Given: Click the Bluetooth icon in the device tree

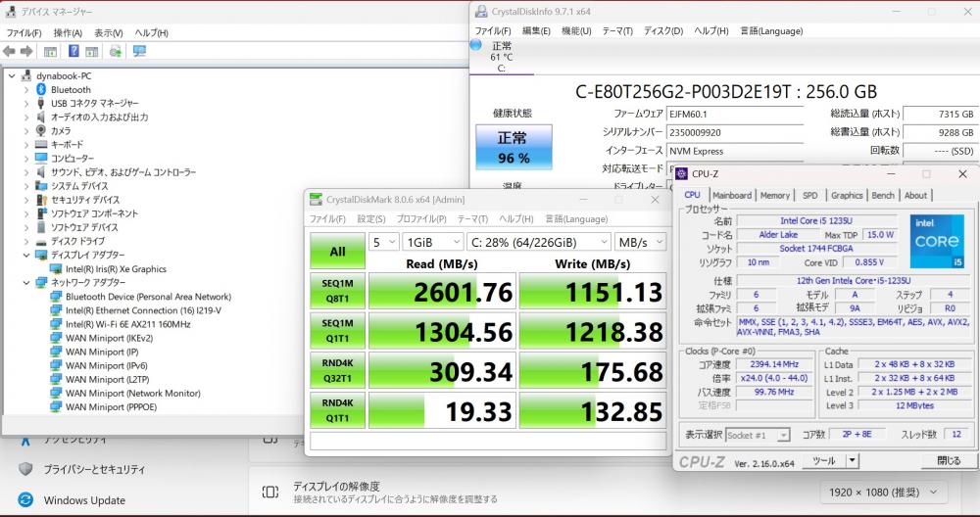Looking at the screenshot, I should pyautogui.click(x=41, y=89).
